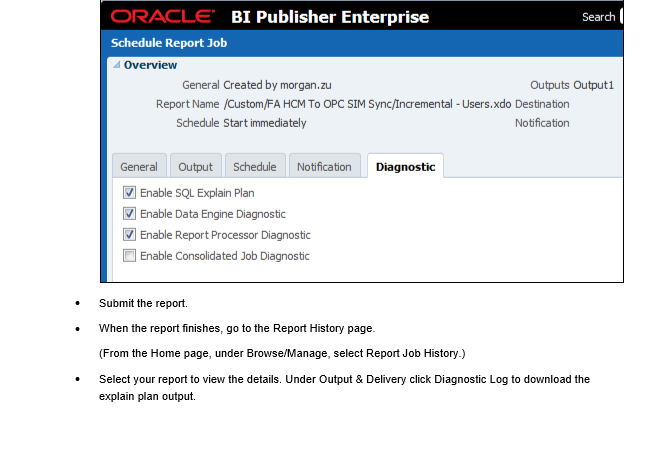Select the Diagnostic tab

pyautogui.click(x=405, y=166)
